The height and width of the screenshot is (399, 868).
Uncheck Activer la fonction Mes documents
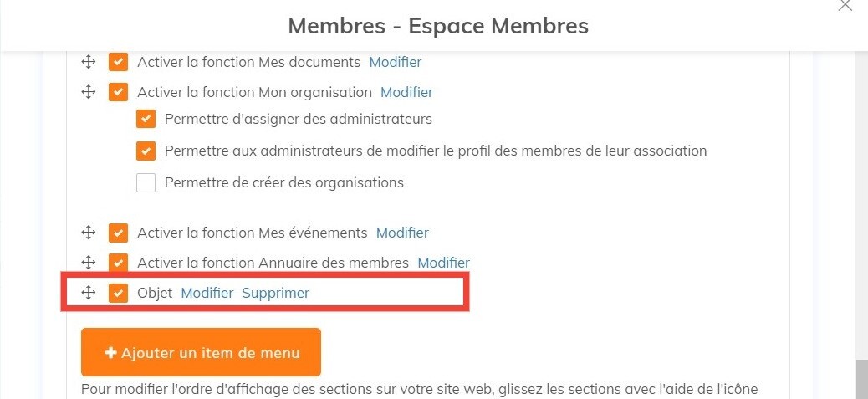coord(118,62)
